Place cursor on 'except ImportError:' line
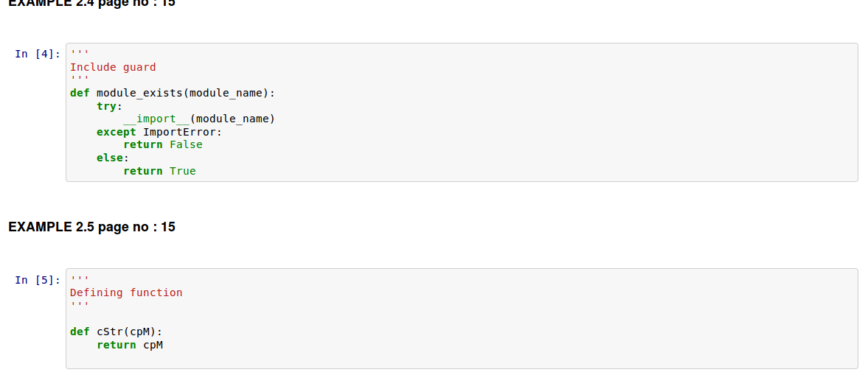The image size is (868, 375). tap(159, 132)
